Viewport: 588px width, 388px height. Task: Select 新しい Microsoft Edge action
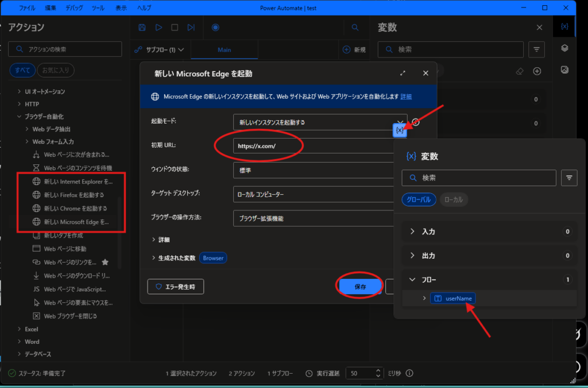(71, 222)
